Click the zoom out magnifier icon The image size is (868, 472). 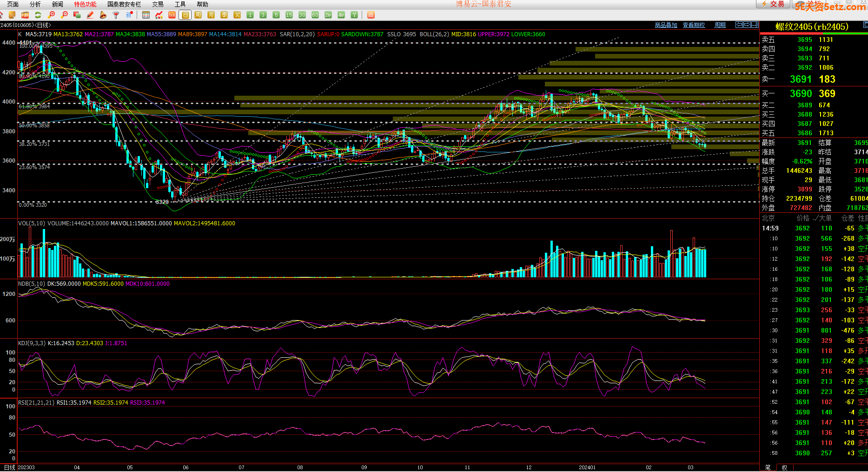[x=64, y=15]
